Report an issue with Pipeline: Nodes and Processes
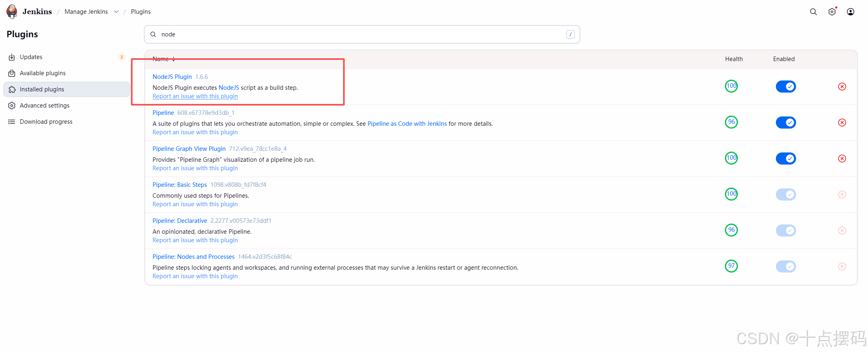Viewport: 868px width, 353px height. click(195, 276)
